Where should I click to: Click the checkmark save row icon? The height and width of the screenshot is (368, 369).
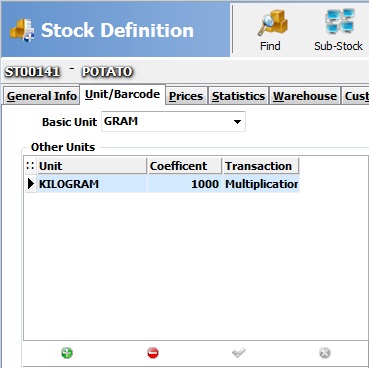[x=239, y=353]
